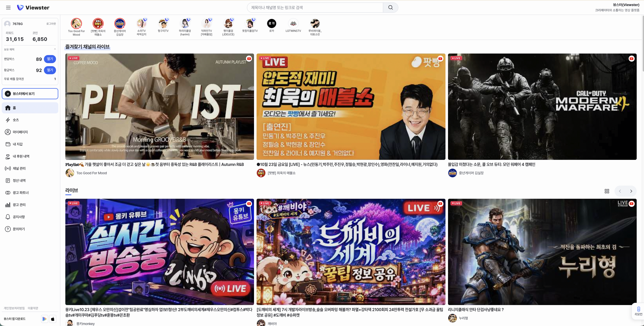Image resolution: width=644 pixels, height=326 pixels.
Task: Click the 뷰스터에서 보기 button
Action: 30,94
